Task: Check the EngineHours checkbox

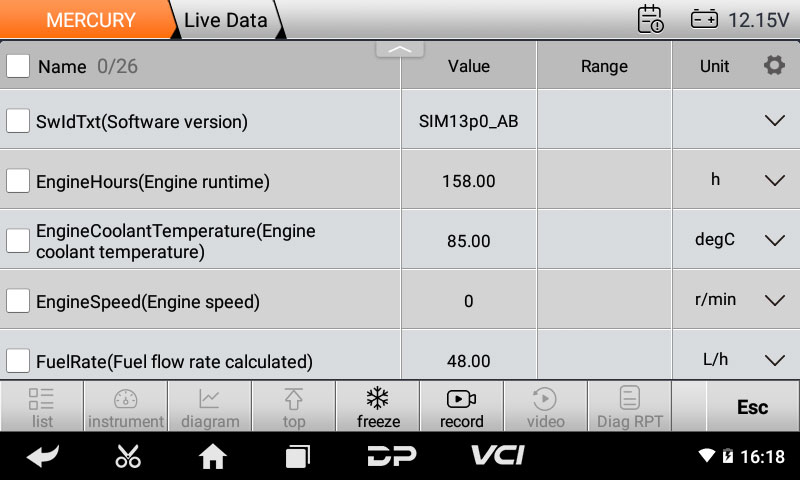Action: tap(18, 181)
